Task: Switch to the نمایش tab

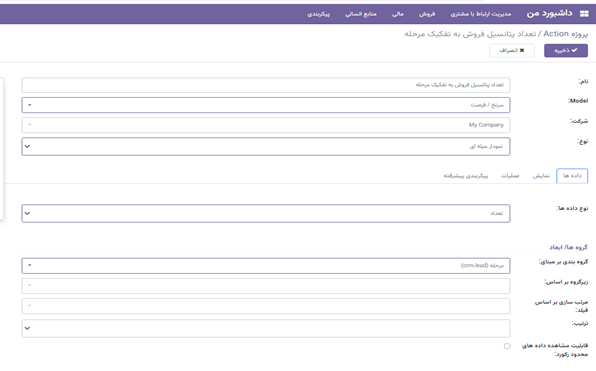Action: click(541, 176)
